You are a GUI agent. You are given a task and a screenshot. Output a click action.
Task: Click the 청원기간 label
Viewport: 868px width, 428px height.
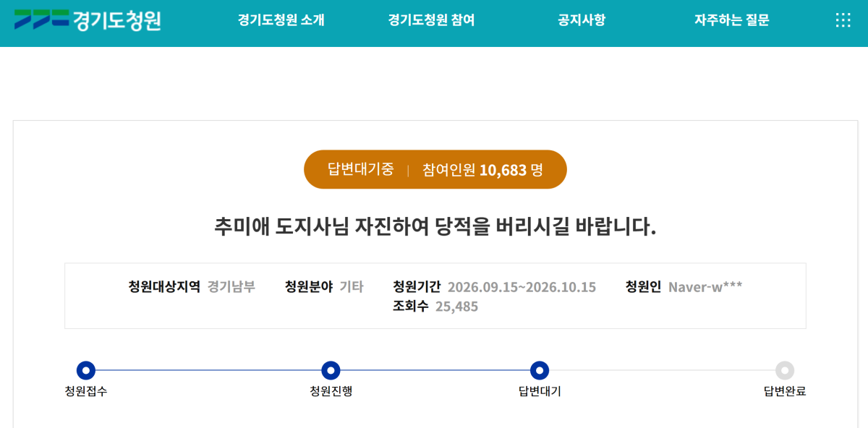417,287
